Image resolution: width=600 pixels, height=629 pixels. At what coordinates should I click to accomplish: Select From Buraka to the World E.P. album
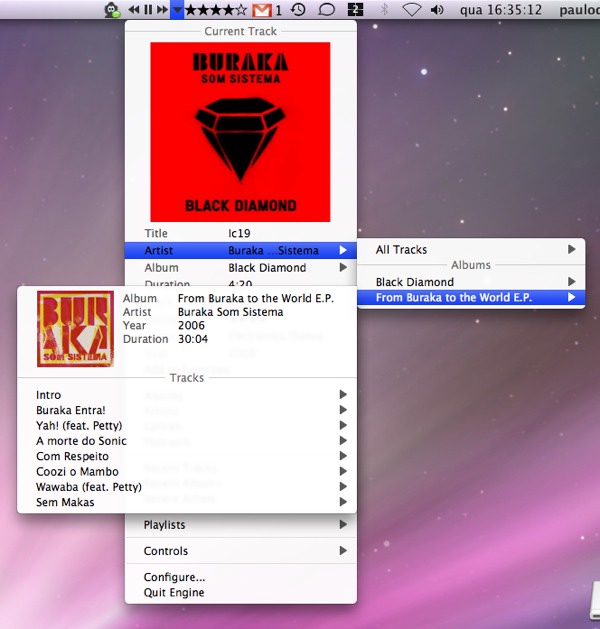click(471, 298)
